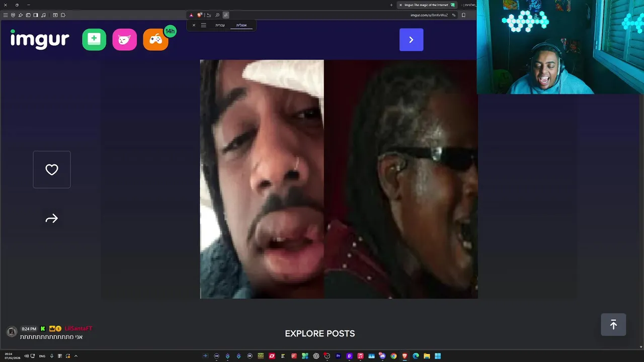Image resolution: width=644 pixels, height=362 pixels.
Task: Click the green New Post plus icon
Action: pos(94,40)
